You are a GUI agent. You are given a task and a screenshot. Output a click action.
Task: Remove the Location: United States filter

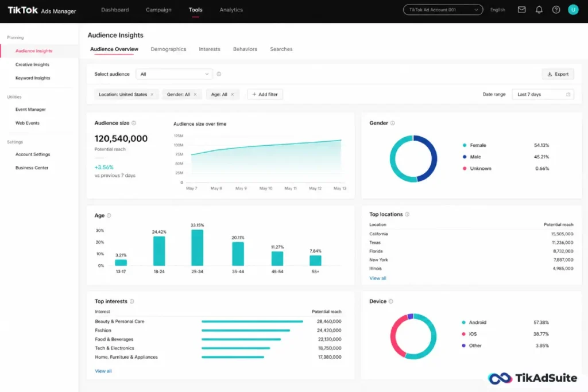tap(152, 95)
